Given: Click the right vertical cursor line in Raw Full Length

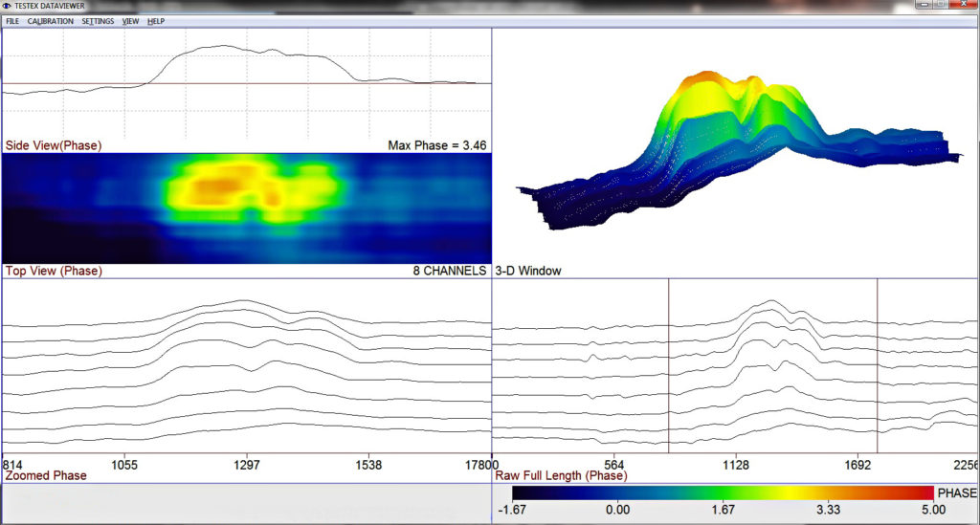Looking at the screenshot, I should tap(878, 366).
